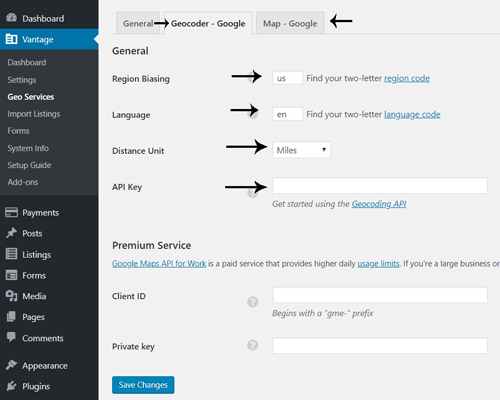Screen dimensions: 500x400
Task: Click the Region Biasing input field
Action: tap(287, 78)
